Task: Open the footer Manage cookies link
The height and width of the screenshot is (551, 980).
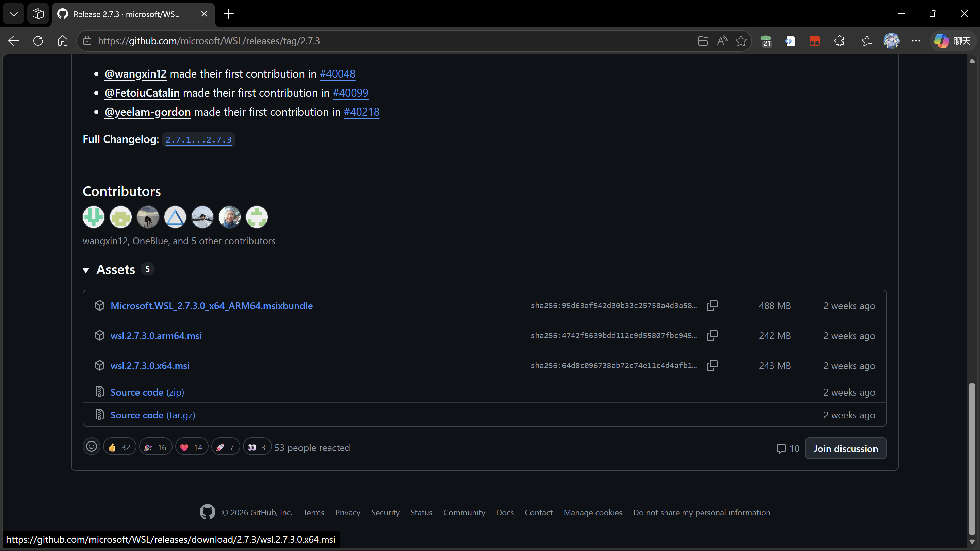Action: 593,513
